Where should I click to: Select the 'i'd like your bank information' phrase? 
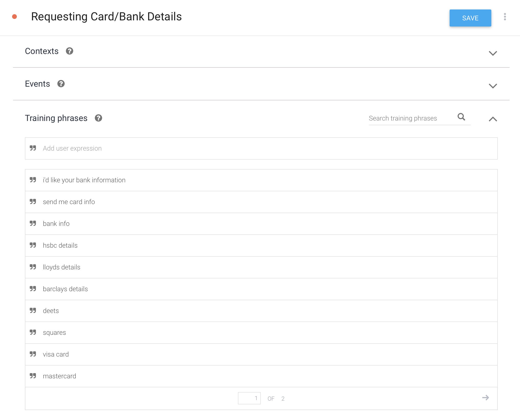click(84, 180)
